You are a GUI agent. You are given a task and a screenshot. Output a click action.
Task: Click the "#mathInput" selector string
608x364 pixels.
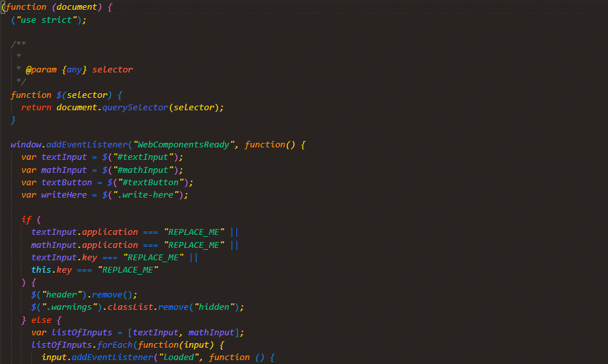[142, 170]
